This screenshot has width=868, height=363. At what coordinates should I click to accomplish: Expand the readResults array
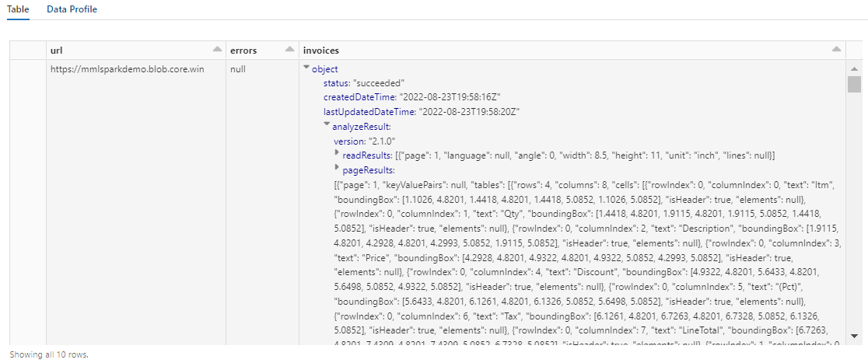coord(338,155)
